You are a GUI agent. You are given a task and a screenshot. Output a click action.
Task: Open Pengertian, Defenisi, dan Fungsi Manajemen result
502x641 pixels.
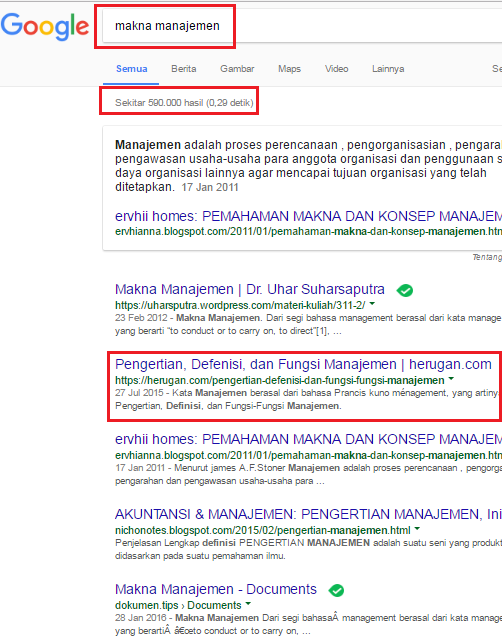[303, 364]
